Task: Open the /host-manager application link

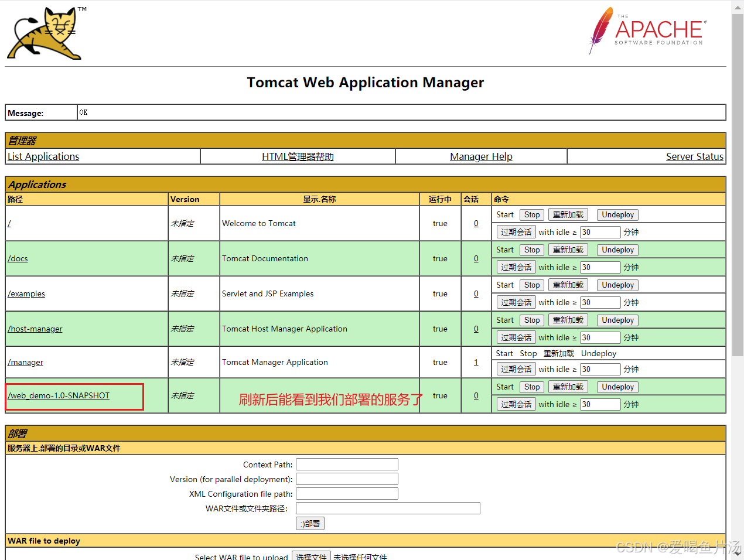Action: (x=35, y=329)
